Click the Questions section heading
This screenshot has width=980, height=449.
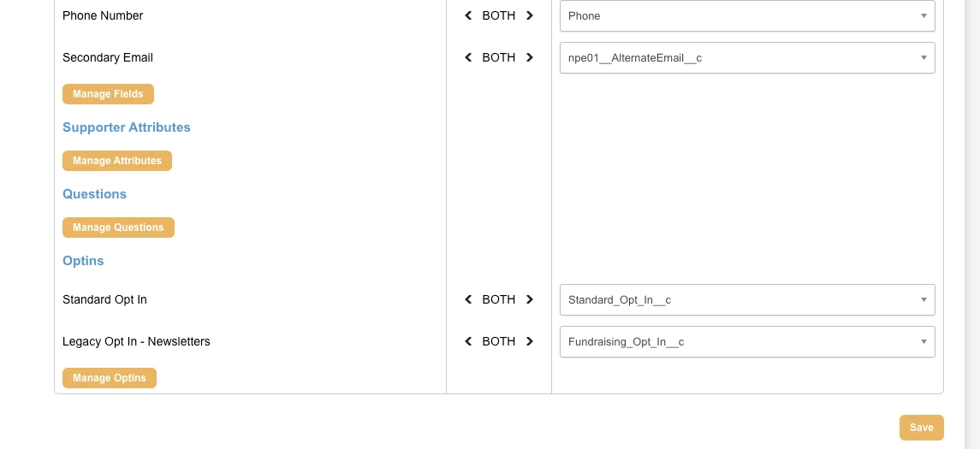(x=94, y=194)
